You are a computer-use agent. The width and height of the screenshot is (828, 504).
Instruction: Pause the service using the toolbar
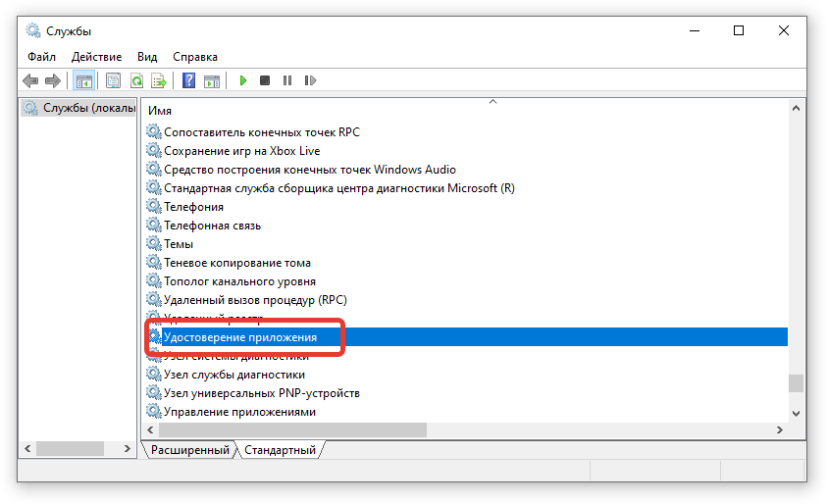pyautogui.click(x=287, y=80)
